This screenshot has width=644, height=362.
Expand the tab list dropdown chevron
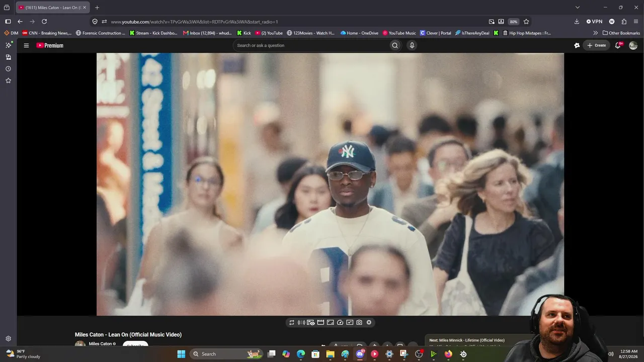[578, 8]
